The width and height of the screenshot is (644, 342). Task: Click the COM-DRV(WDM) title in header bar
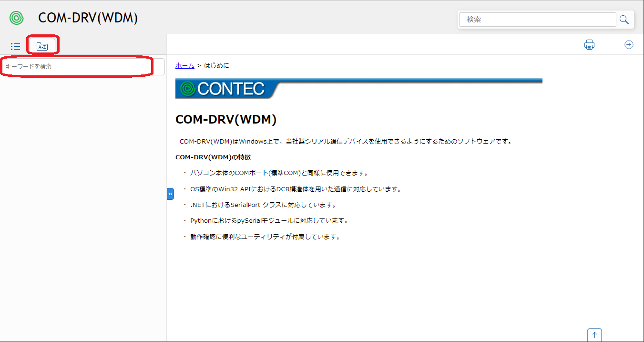point(88,18)
